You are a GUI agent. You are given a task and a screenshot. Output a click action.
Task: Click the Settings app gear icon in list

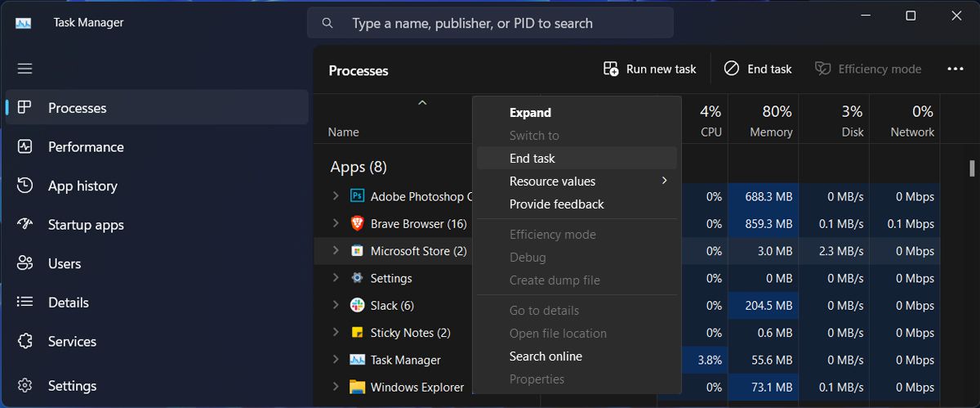pyautogui.click(x=357, y=278)
